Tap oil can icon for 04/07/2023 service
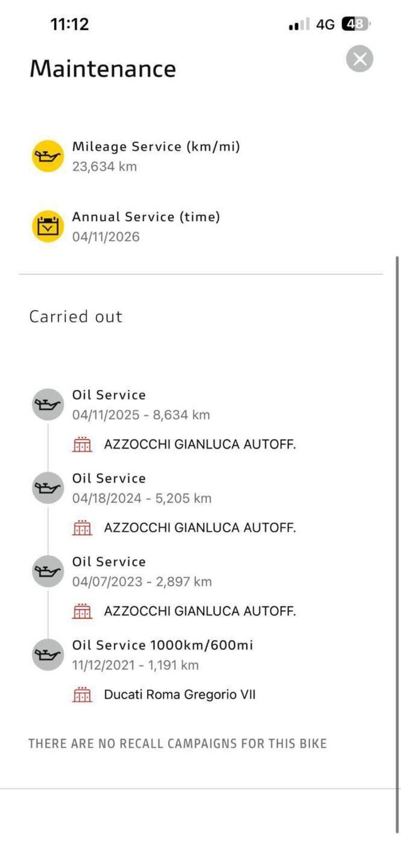401x868 pixels. [x=48, y=571]
